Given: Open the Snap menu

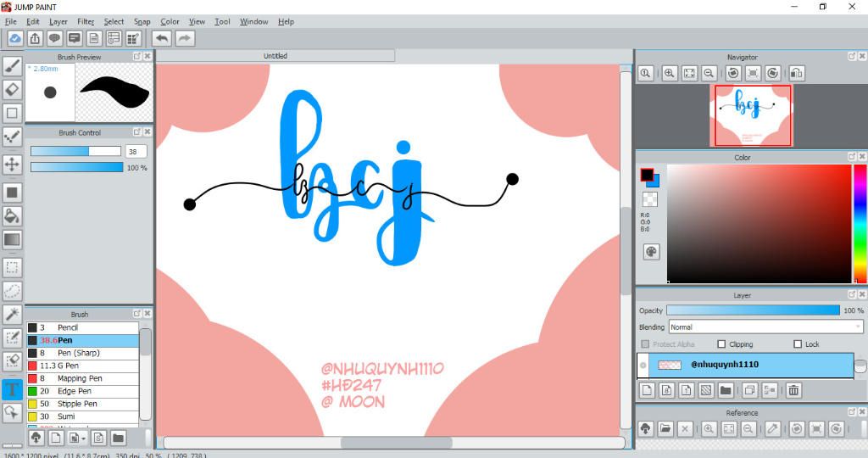Looking at the screenshot, I should [142, 21].
